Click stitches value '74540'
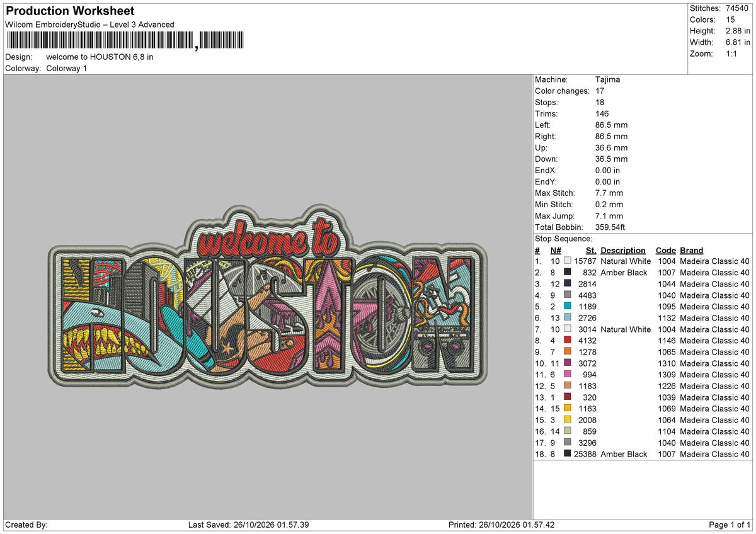The image size is (756, 534). [x=738, y=8]
